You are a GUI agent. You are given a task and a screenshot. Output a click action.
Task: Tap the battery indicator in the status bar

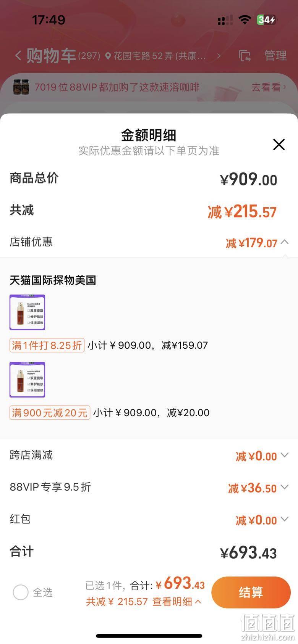tap(266, 20)
